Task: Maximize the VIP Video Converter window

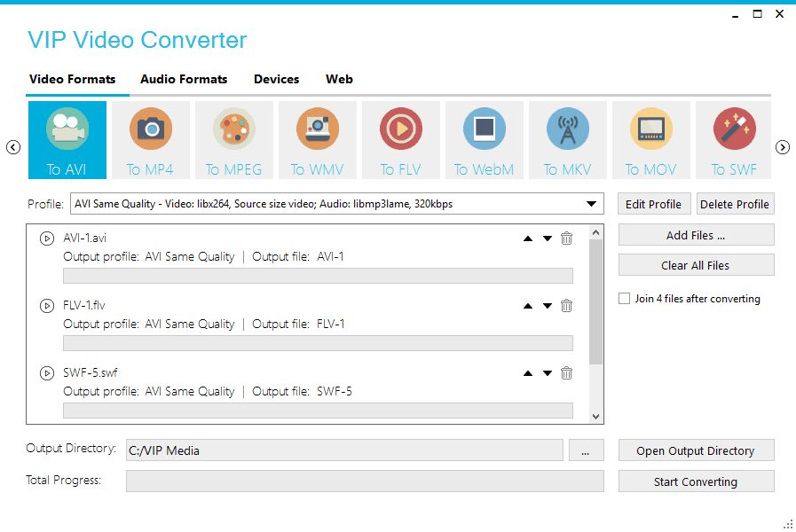Action: pos(757,14)
